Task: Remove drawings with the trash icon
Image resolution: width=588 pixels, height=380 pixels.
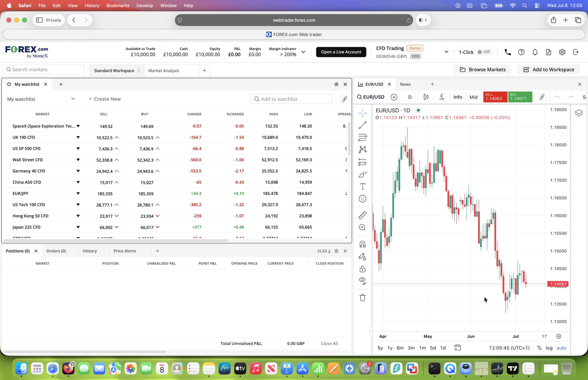Action: 362,298
